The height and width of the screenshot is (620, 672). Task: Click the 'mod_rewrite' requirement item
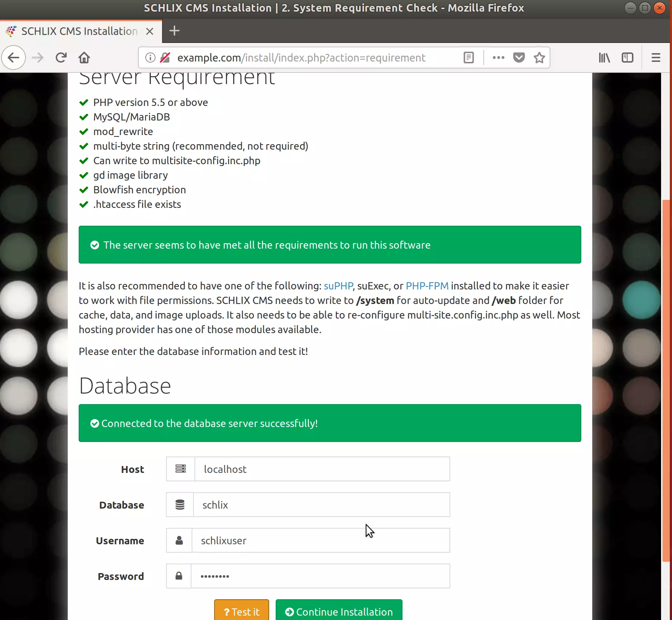tap(123, 131)
